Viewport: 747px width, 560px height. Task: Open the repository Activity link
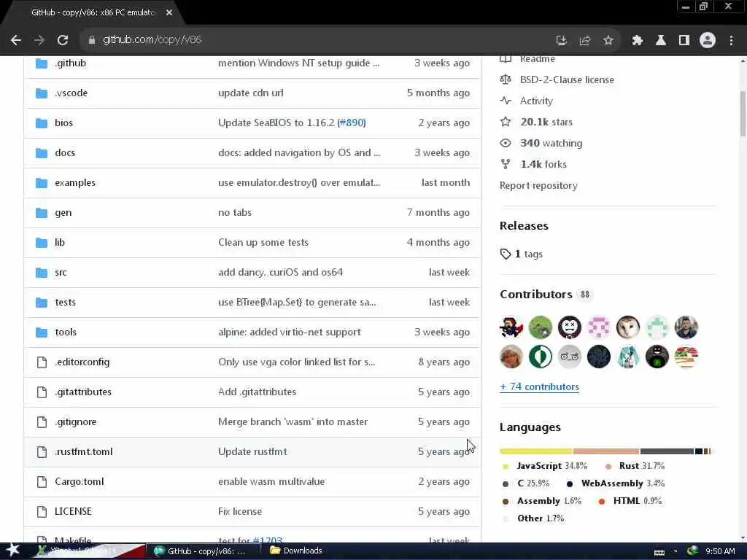pos(536,101)
